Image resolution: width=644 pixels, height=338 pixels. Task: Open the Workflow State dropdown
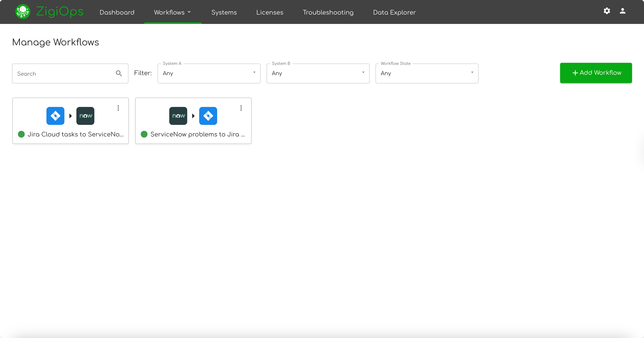427,73
